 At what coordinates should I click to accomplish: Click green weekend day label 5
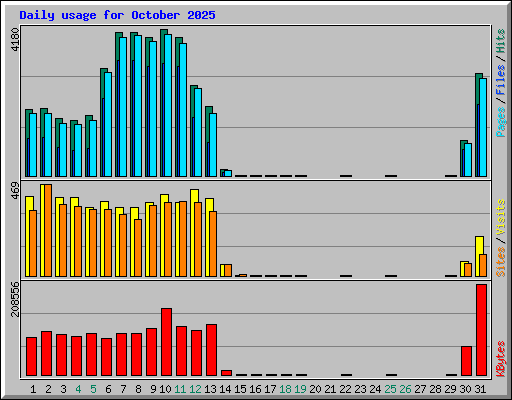93,389
